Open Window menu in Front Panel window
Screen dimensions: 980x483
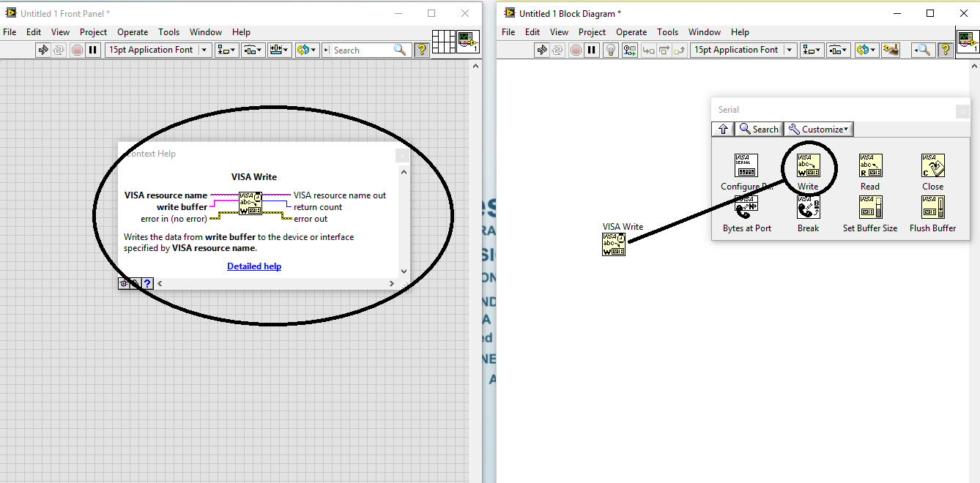(206, 32)
